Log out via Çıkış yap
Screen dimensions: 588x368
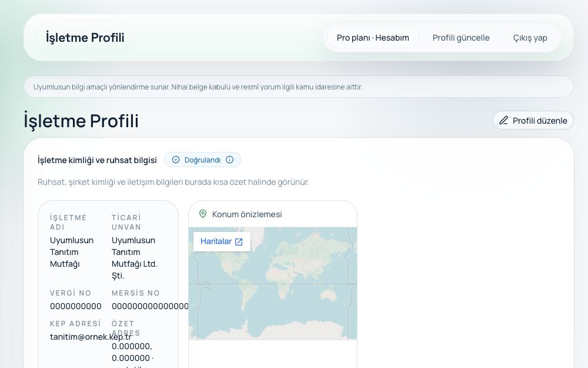click(x=530, y=38)
